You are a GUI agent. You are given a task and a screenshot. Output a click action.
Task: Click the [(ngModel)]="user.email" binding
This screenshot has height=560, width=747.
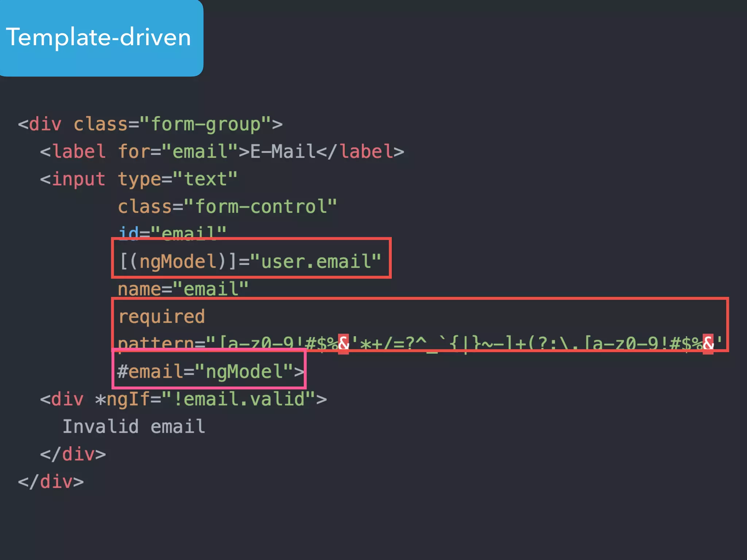pos(250,261)
